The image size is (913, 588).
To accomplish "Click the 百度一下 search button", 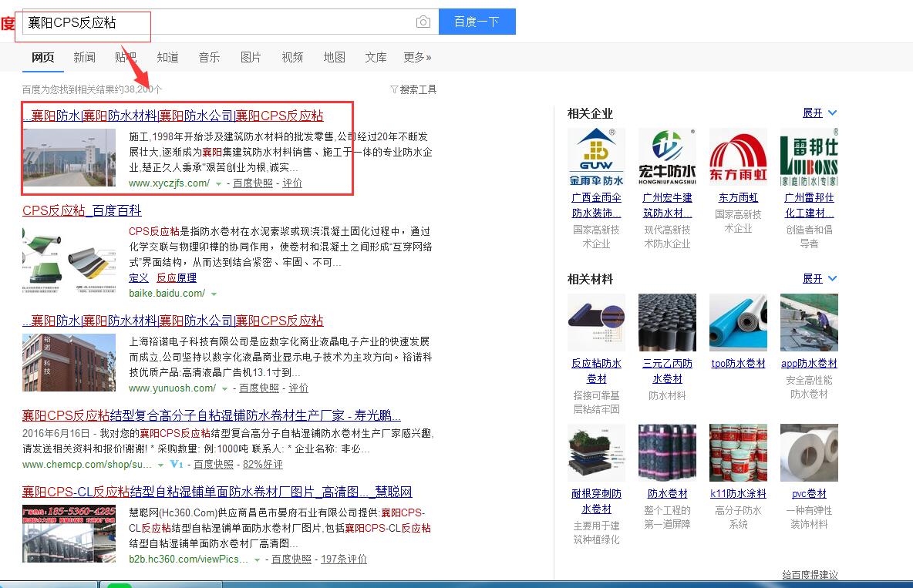I will (x=477, y=22).
